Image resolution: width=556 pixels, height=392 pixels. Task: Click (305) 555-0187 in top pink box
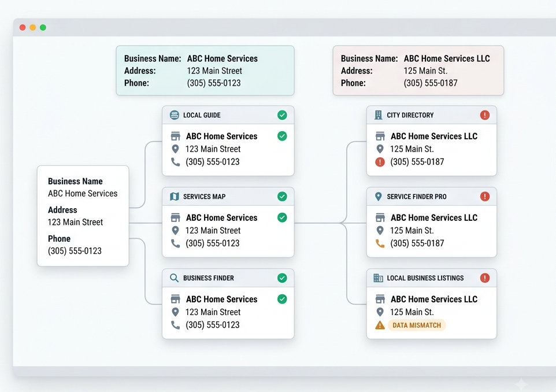tap(431, 83)
